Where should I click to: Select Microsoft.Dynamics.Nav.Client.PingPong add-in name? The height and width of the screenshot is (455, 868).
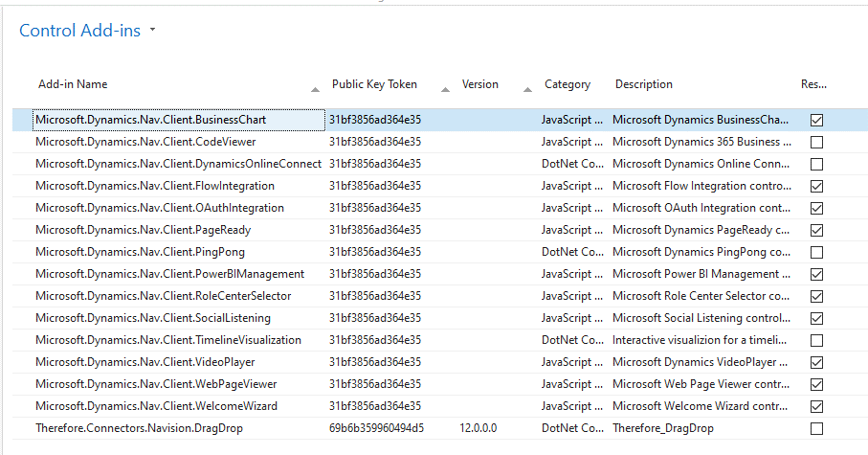coord(140,252)
